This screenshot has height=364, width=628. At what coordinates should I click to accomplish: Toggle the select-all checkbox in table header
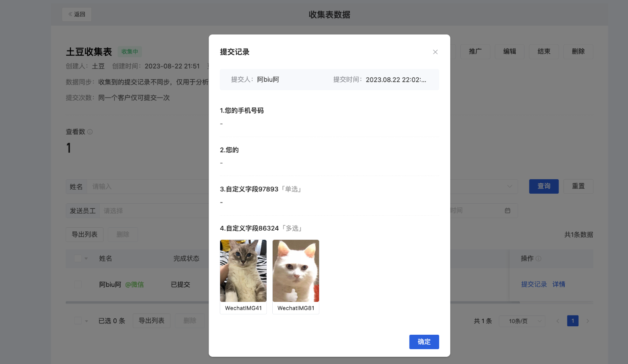point(78,259)
